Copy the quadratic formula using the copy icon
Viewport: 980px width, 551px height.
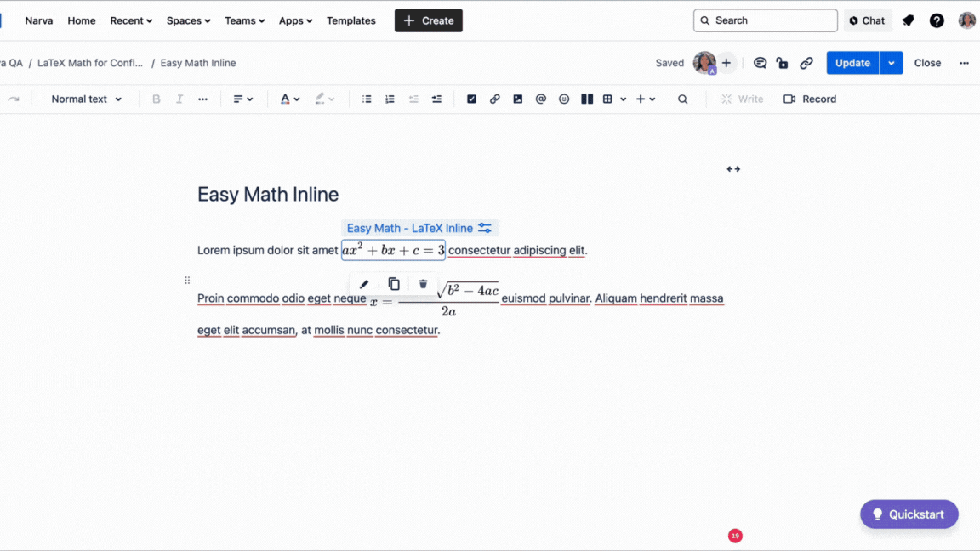393,283
